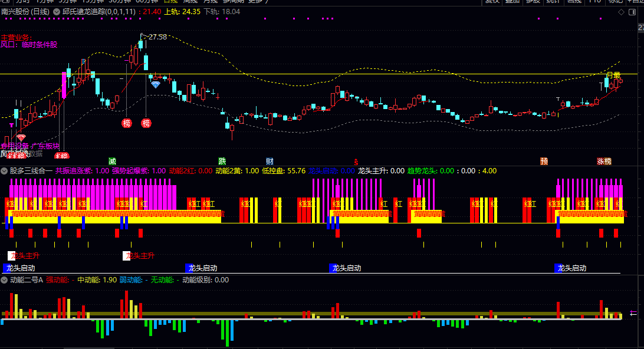Select the 南兴股份(日线) stock title
This screenshot has width=644, height=349.
(25, 12)
